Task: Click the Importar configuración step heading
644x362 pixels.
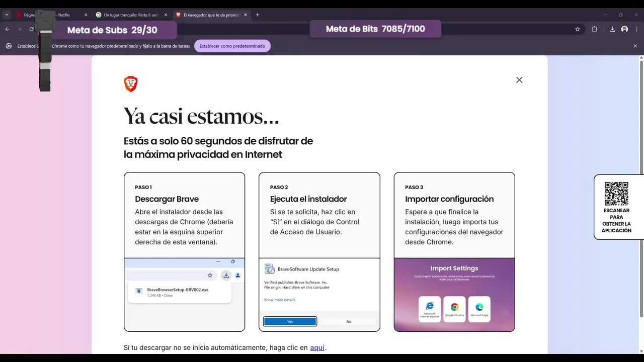Action: tap(449, 199)
